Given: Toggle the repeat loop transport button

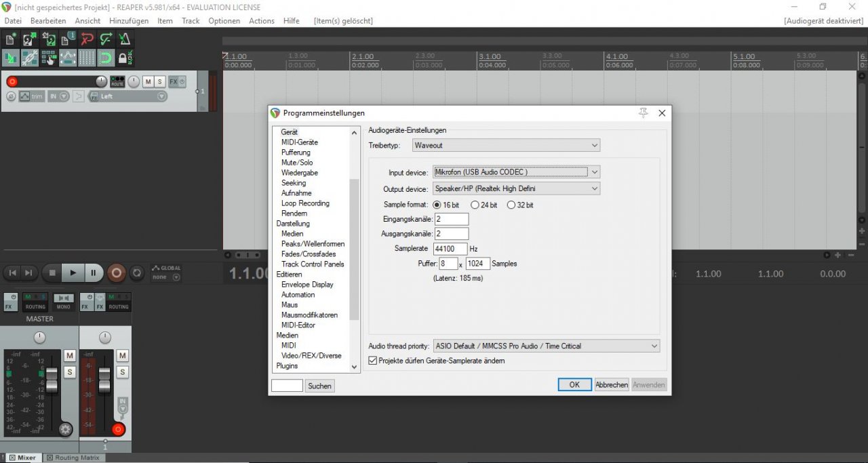Looking at the screenshot, I should pos(136,273).
